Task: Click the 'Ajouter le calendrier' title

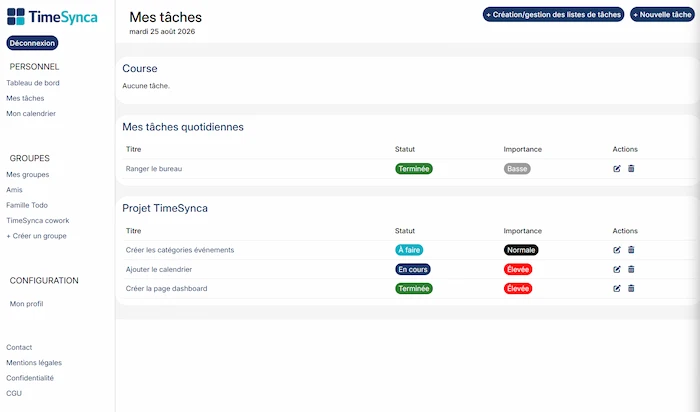Action: (159, 269)
